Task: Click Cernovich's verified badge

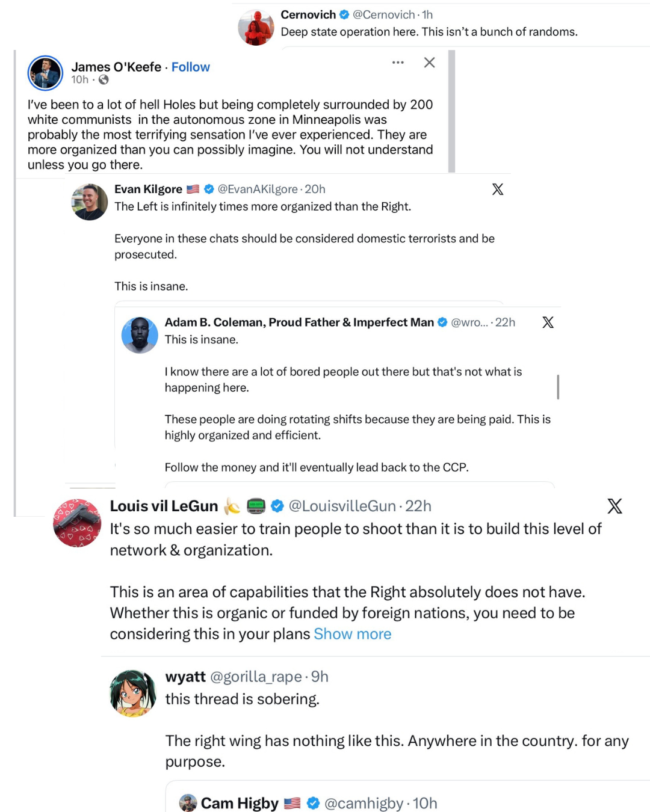Action: [344, 14]
